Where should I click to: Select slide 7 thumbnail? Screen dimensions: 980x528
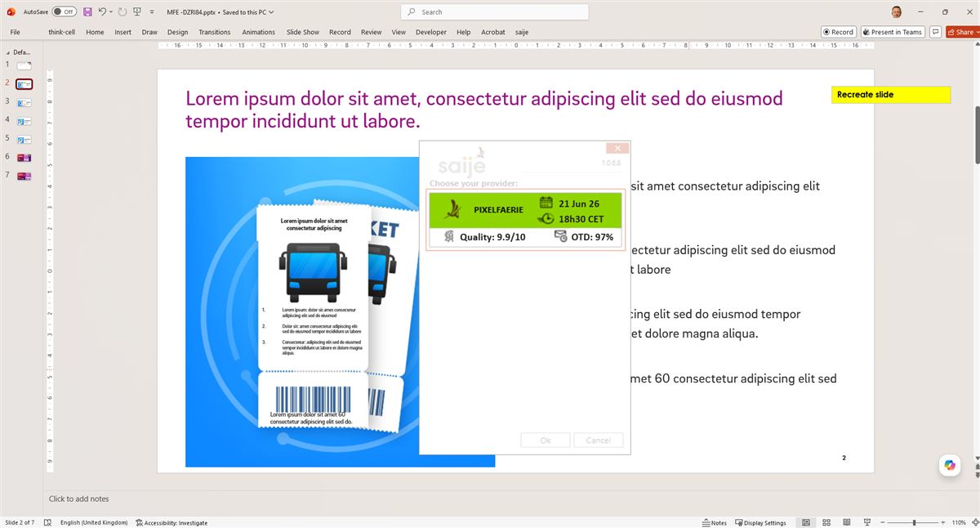[x=24, y=177]
